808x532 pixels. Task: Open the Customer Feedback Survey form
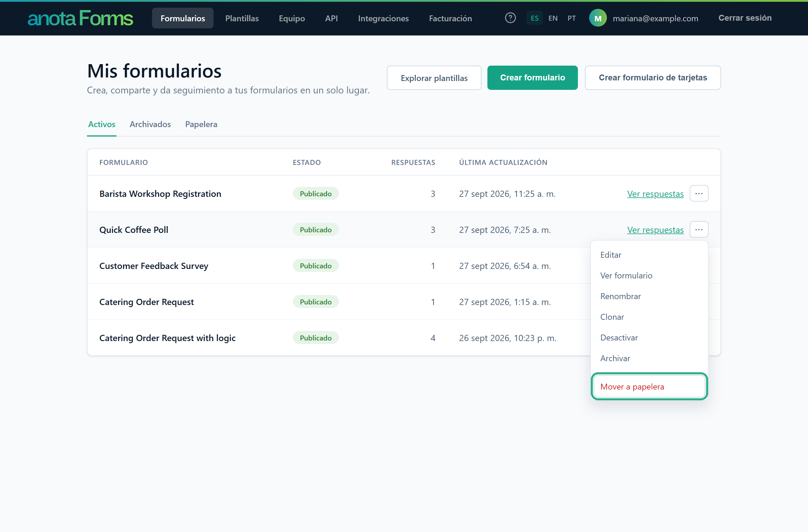(154, 266)
